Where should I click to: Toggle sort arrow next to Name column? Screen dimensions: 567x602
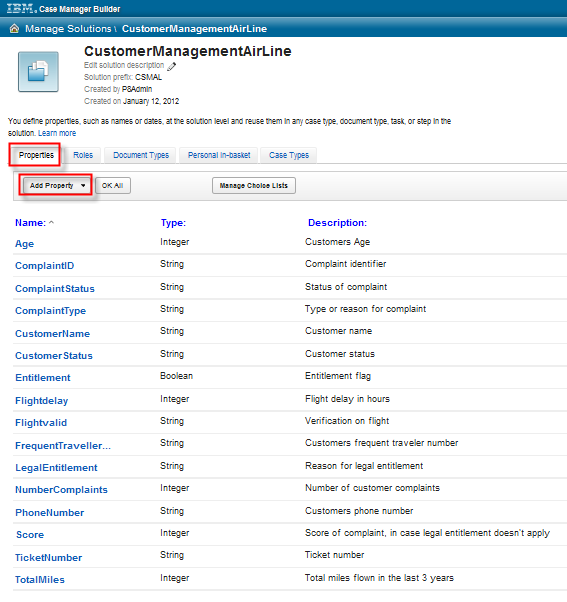pos(51,223)
